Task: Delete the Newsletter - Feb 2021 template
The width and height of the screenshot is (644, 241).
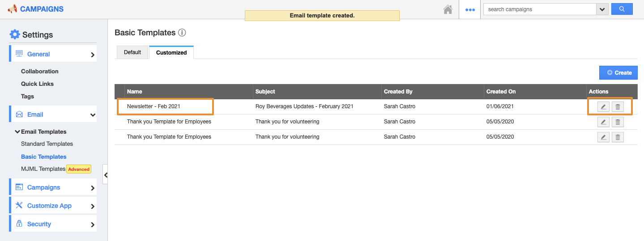Action: pos(618,107)
